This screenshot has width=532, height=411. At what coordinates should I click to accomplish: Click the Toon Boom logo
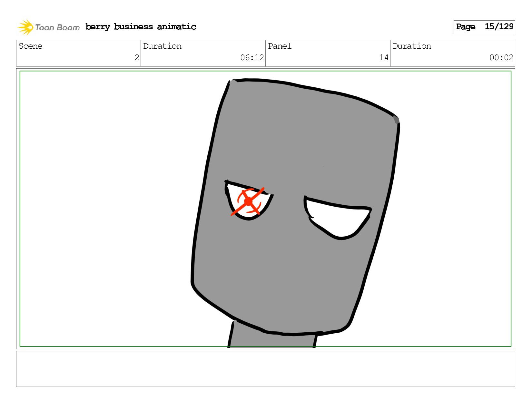48,27
